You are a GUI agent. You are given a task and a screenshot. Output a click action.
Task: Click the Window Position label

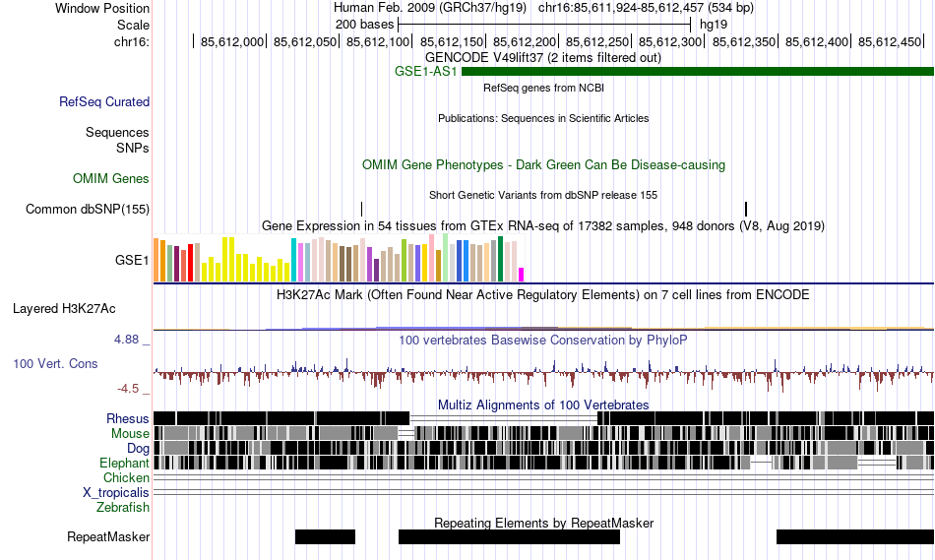(102, 8)
